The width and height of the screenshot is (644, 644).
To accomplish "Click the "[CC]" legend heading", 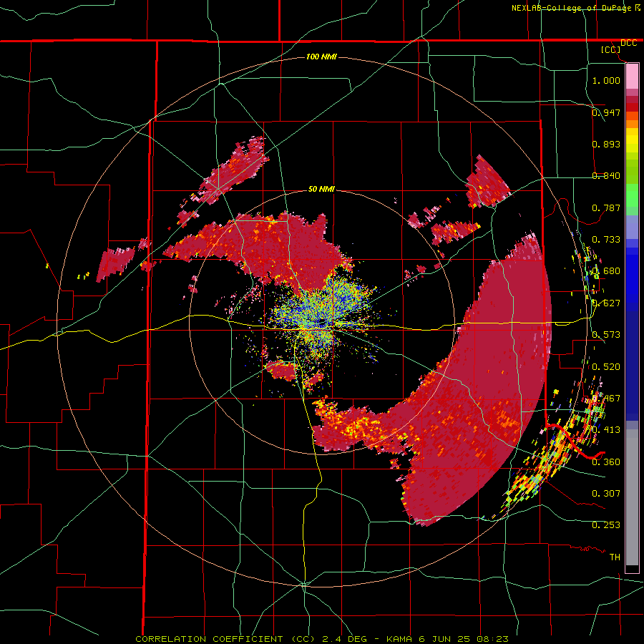I will pos(611,49).
